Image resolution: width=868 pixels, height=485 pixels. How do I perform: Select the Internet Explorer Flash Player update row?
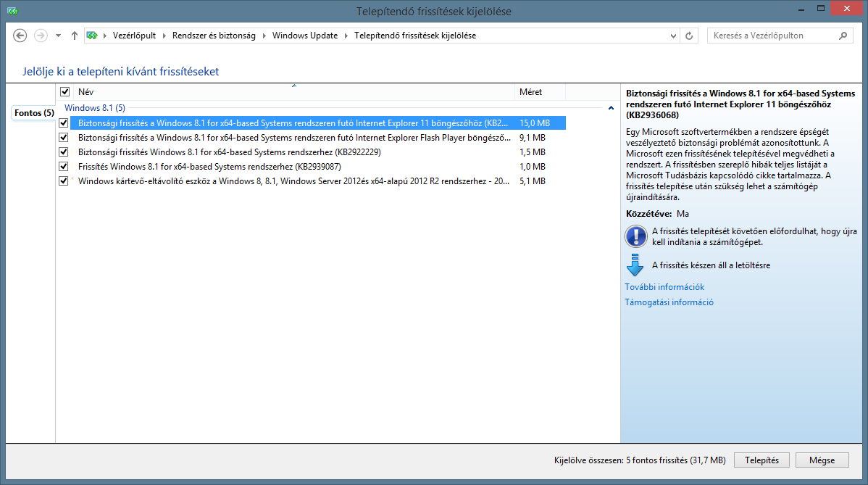(x=318, y=137)
